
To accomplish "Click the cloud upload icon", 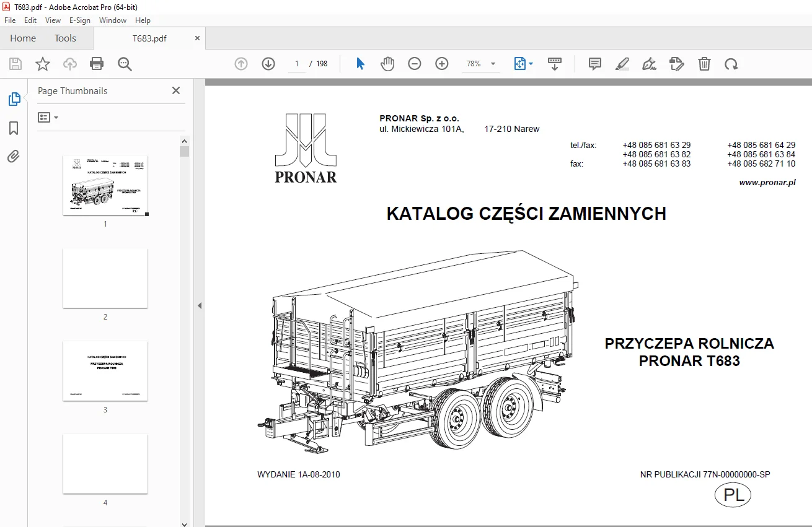I will click(70, 64).
